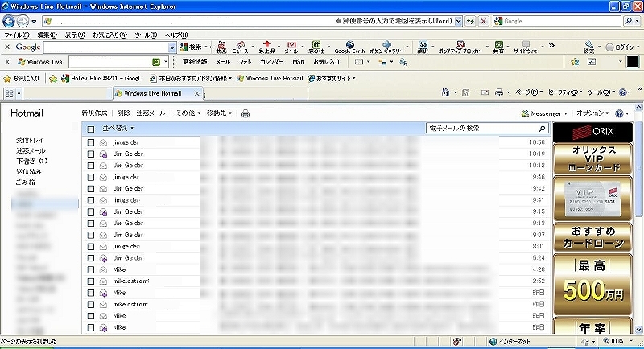Screen dimensions: 644x349
Task: Open the Help menu in menu bar
Action: coord(176,35)
